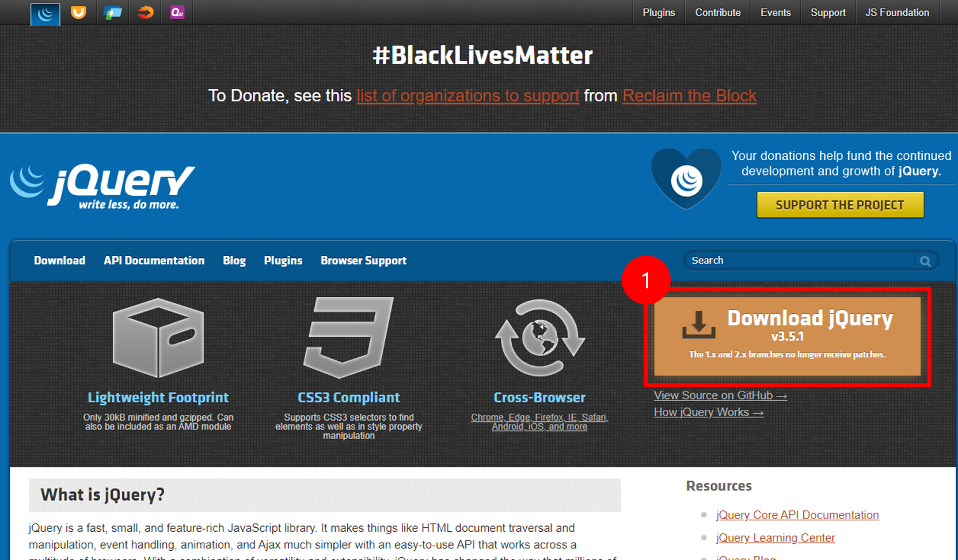Click the Download jQuery v3.5.1 button
This screenshot has width=958, height=560.
click(787, 336)
